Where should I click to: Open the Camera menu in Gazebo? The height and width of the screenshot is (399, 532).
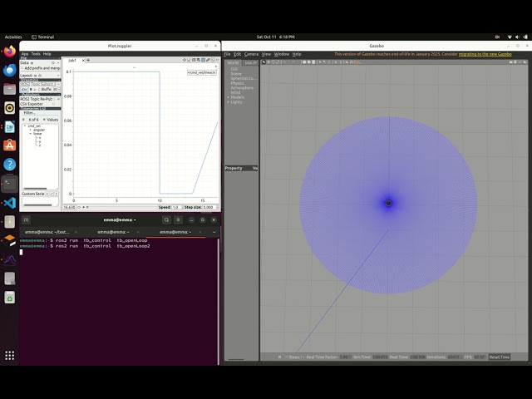[251, 54]
